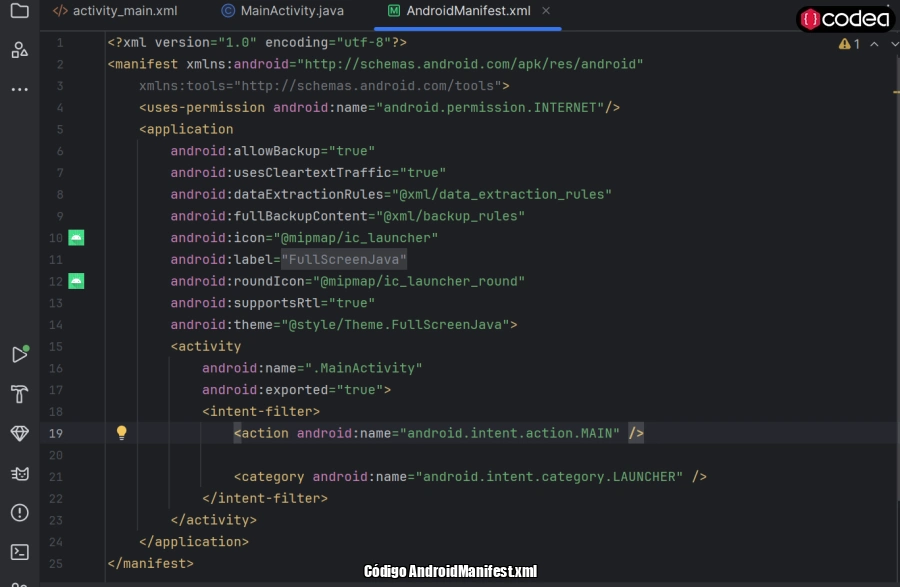Click the round launcher icon preview on line 12
Image resolution: width=900 pixels, height=587 pixels.
76,281
